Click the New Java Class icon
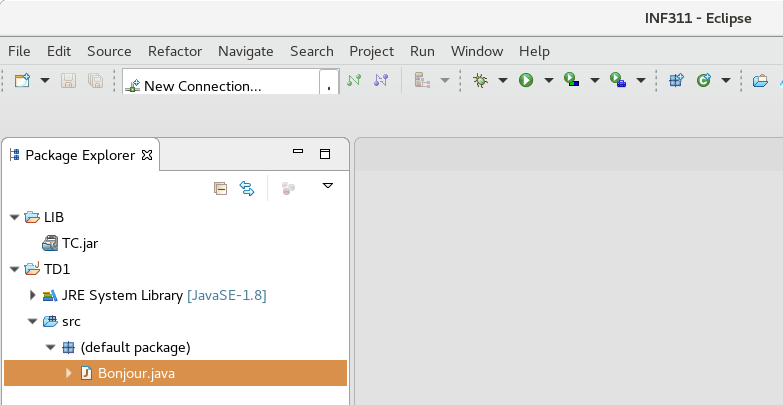This screenshot has width=783, height=405. coord(703,80)
